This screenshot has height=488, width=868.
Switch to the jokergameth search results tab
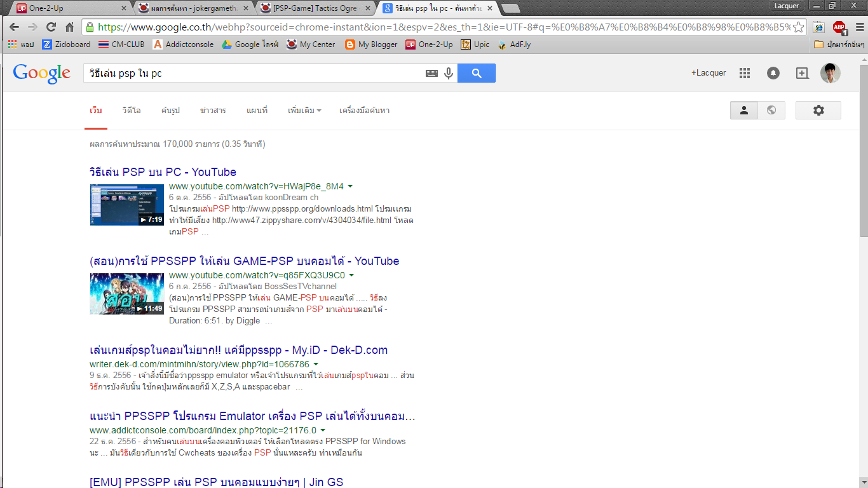[x=193, y=8]
